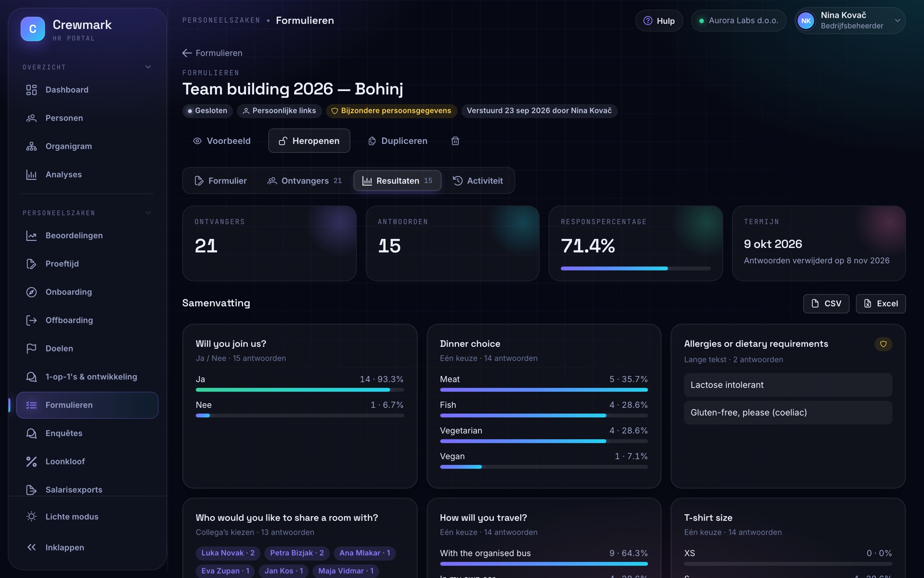Click the responspercentage progress bar
924x578 pixels.
[x=635, y=268]
